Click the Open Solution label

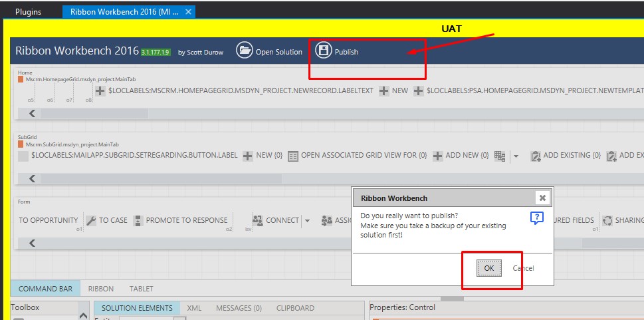pyautogui.click(x=279, y=53)
